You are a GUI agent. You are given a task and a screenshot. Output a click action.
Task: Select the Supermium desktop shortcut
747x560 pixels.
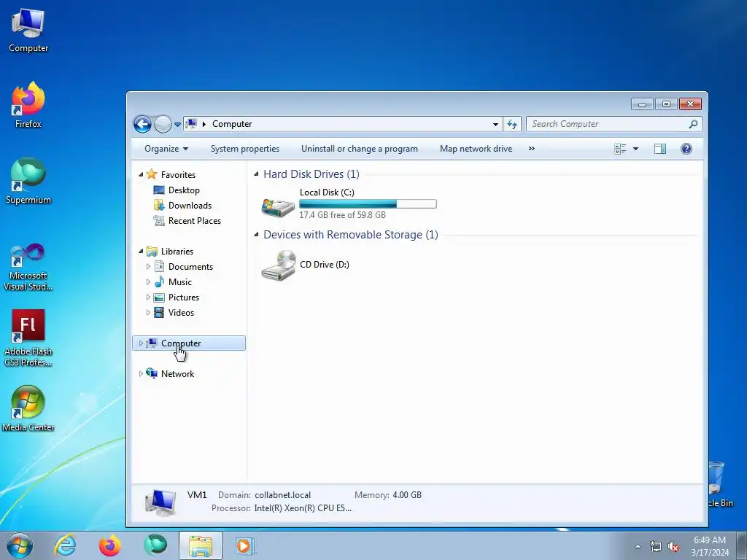point(28,181)
